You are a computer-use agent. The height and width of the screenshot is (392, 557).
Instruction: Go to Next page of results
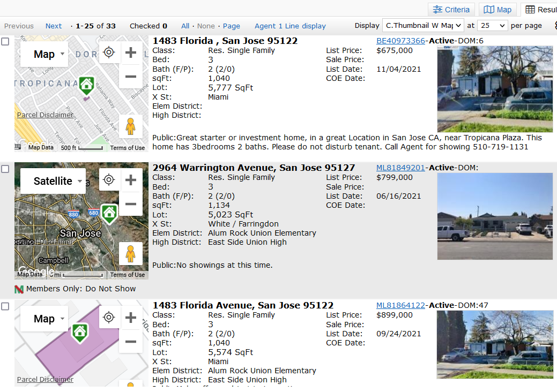click(53, 26)
